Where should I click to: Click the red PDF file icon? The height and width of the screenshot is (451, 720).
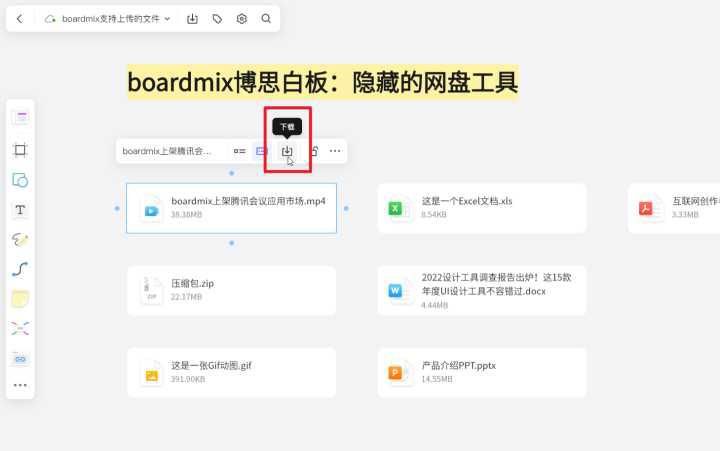pyautogui.click(x=646, y=209)
